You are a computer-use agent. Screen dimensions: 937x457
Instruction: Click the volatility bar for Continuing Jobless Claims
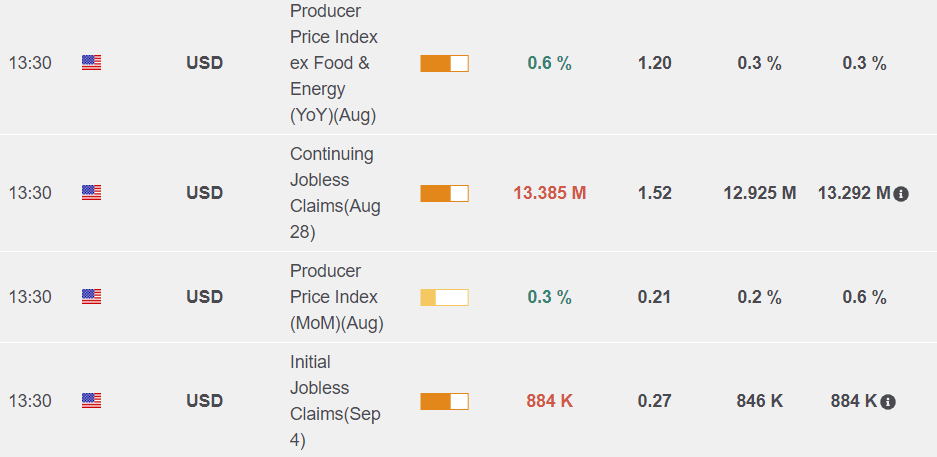point(444,193)
